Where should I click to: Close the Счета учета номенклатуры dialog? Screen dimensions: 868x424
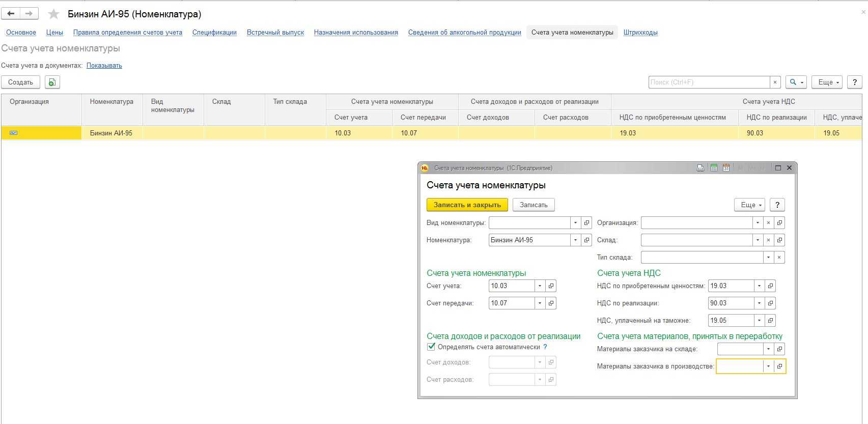coord(789,168)
